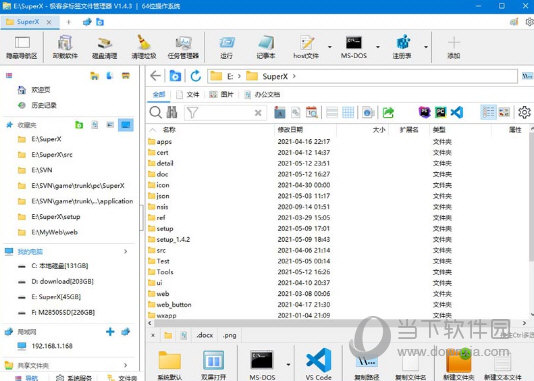Viewport: 534px width, 381px height.
Task: Click the refresh folder arrow icon
Action: tap(195, 76)
